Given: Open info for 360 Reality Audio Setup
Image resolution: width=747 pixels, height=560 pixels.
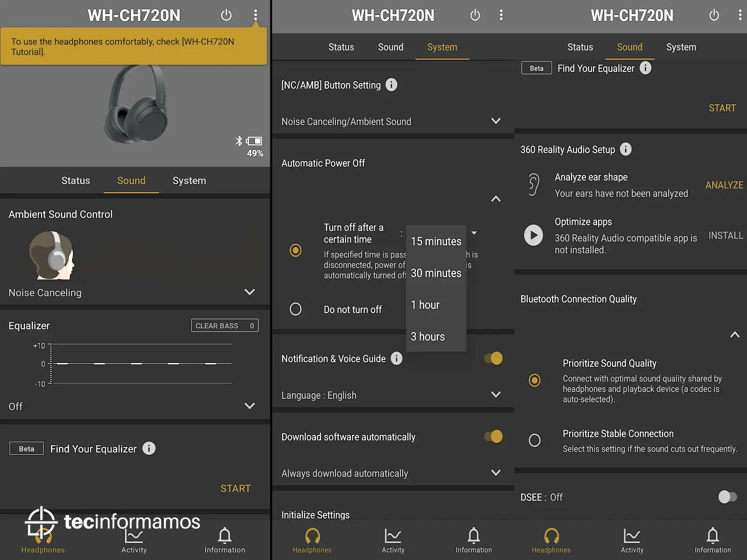Looking at the screenshot, I should (x=626, y=149).
